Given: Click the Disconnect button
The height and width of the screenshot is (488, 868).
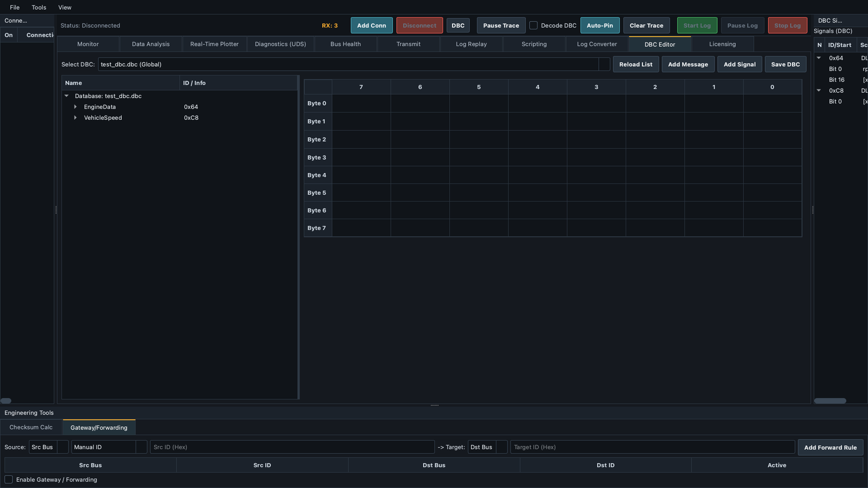Looking at the screenshot, I should click(419, 25).
